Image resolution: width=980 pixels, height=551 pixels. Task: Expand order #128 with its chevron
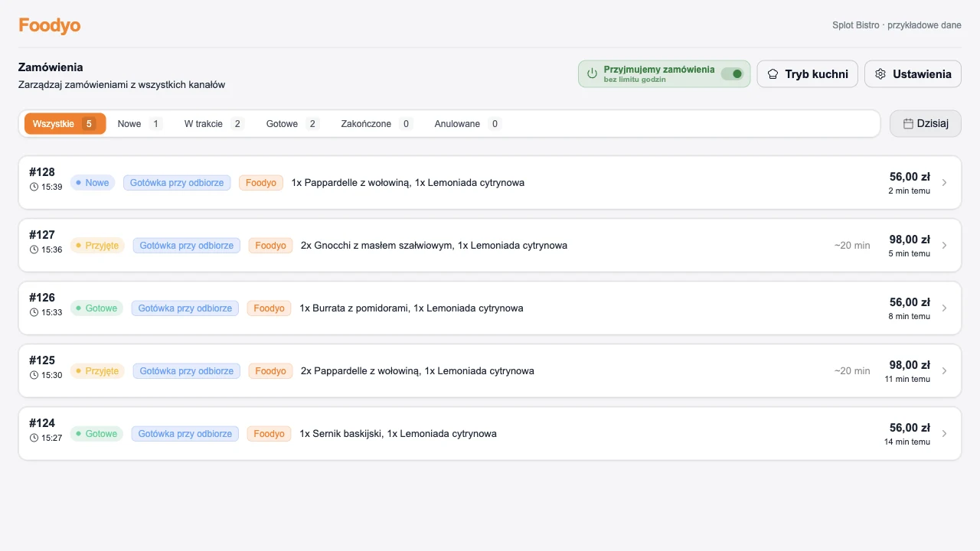point(944,183)
